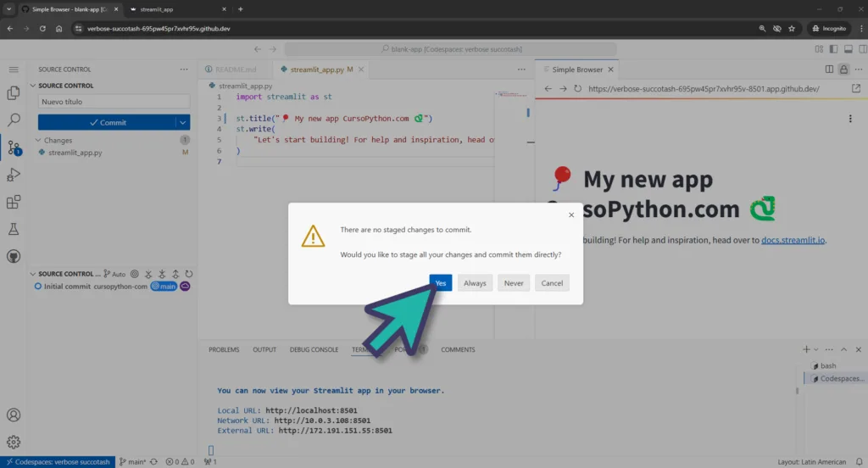Viewport: 868px width, 468px height.
Task: Refresh the source control graph
Action: coord(189,274)
